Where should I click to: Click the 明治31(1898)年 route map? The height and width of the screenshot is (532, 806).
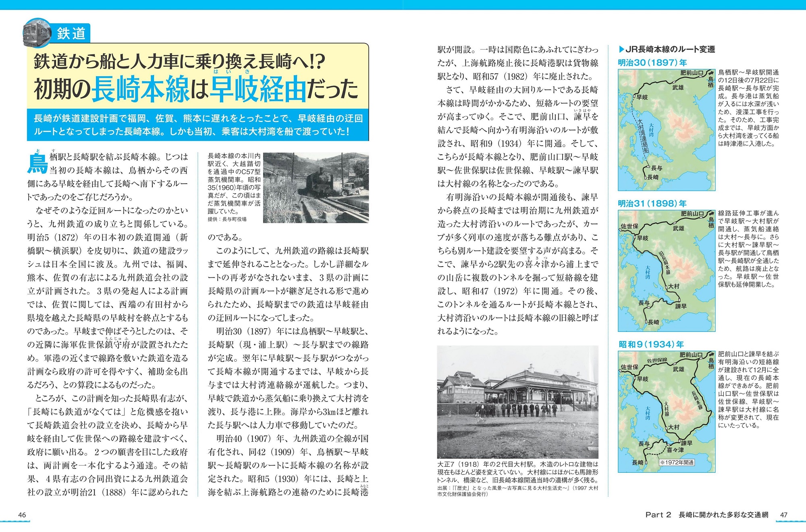point(666,270)
